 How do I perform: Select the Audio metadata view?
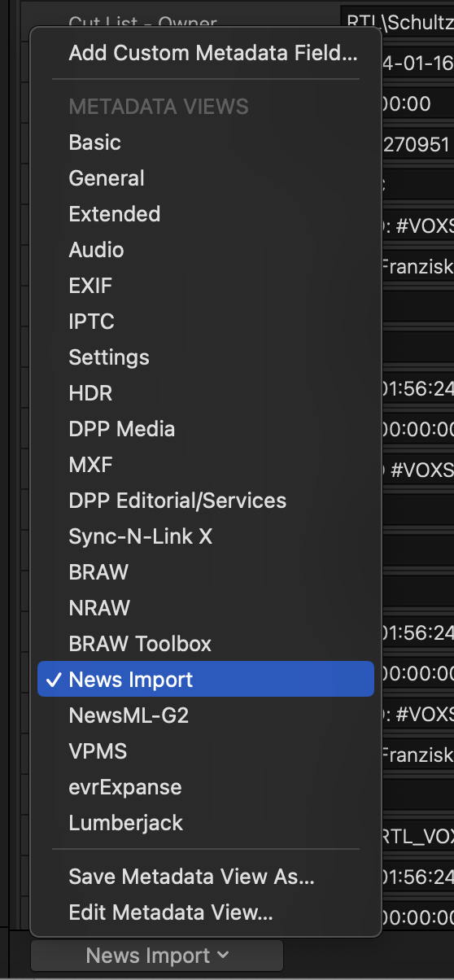[x=206, y=250]
